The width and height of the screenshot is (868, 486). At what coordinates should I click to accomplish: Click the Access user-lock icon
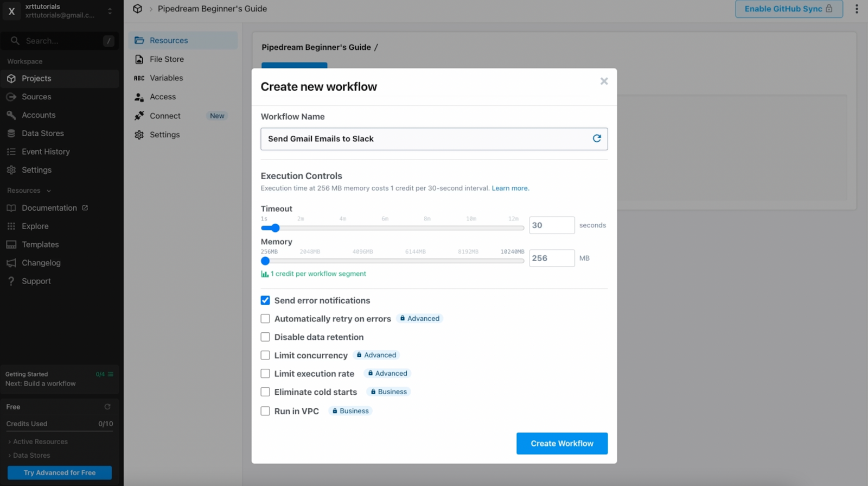pyautogui.click(x=139, y=97)
